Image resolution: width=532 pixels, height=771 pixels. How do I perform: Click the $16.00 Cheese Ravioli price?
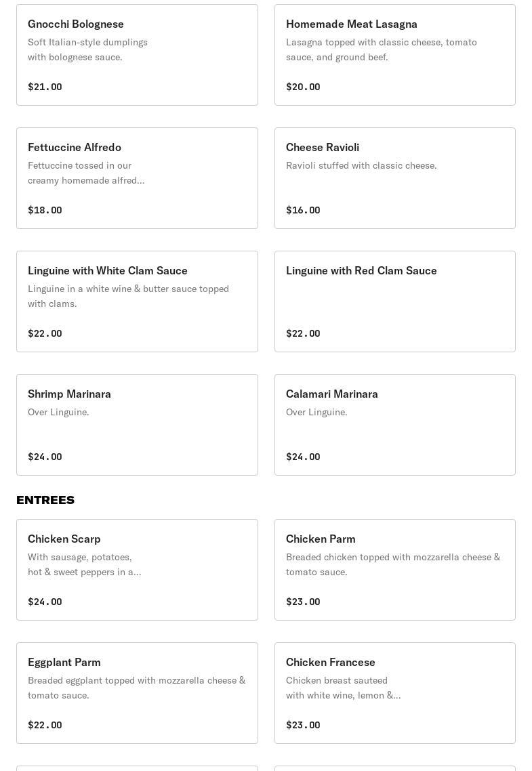(303, 210)
